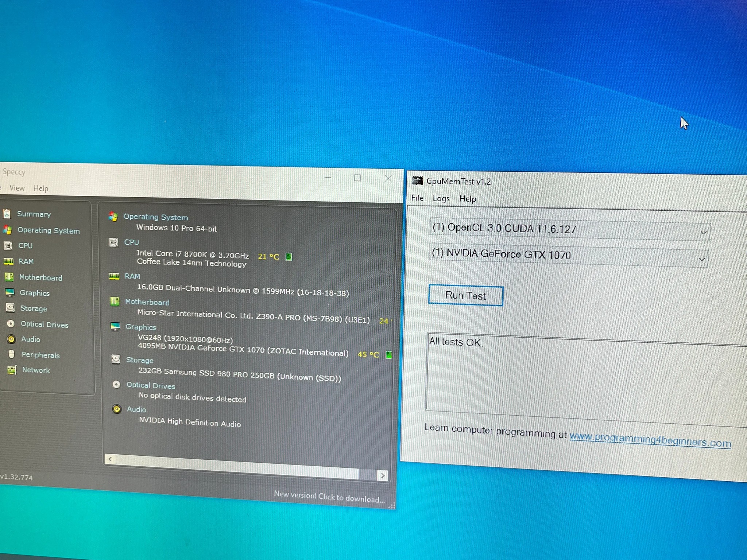This screenshot has width=747, height=560.
Task: Open the sidebar Operating System section
Action: click(x=49, y=230)
